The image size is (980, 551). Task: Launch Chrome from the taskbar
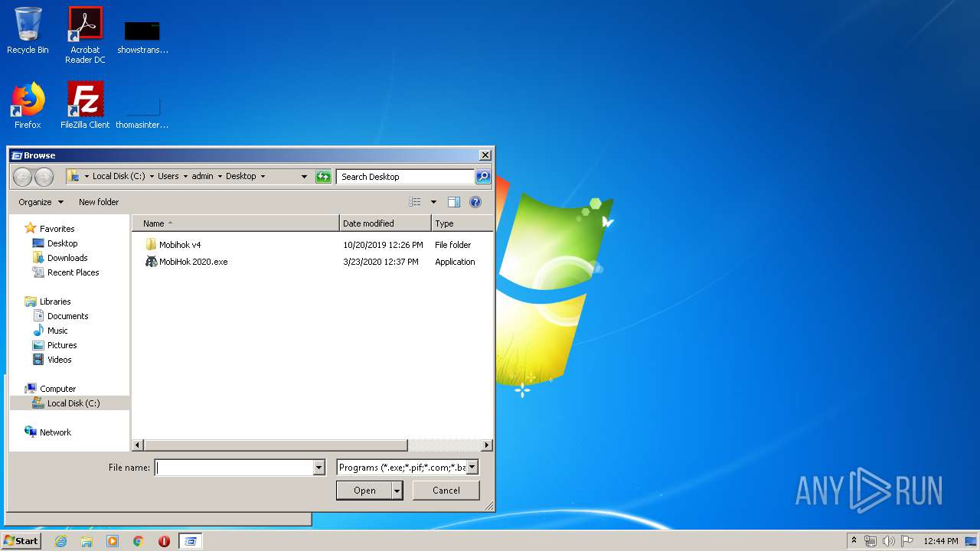tap(139, 541)
